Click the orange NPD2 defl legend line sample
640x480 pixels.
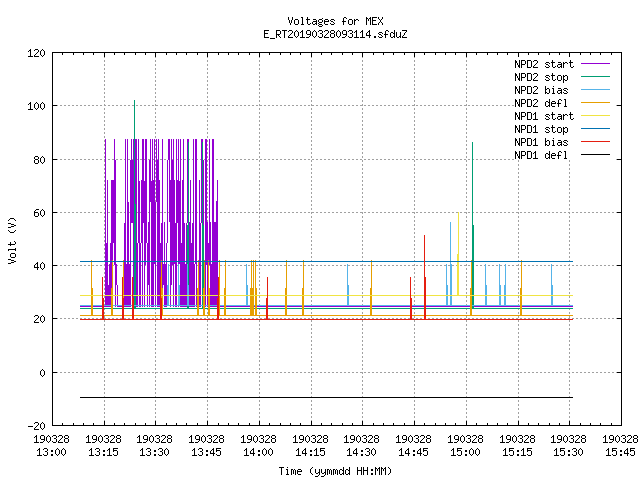595,103
